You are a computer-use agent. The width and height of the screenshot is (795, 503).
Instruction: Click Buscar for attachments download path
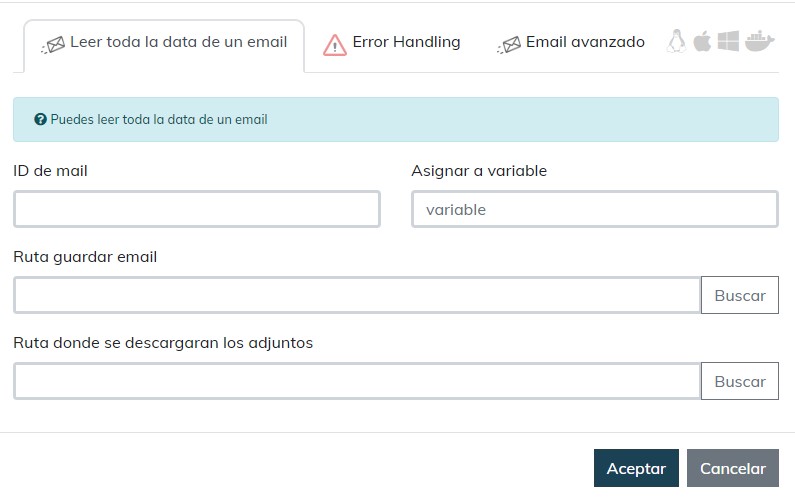click(740, 381)
